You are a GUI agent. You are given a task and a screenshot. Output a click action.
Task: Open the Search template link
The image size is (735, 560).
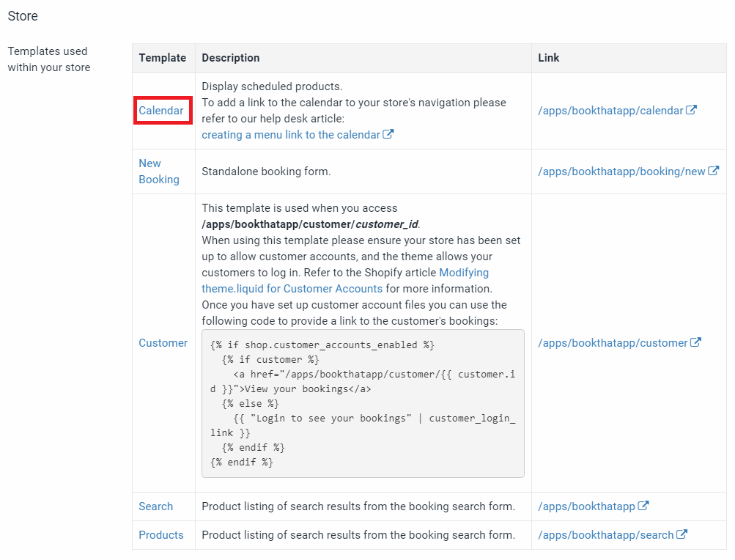[x=155, y=506]
